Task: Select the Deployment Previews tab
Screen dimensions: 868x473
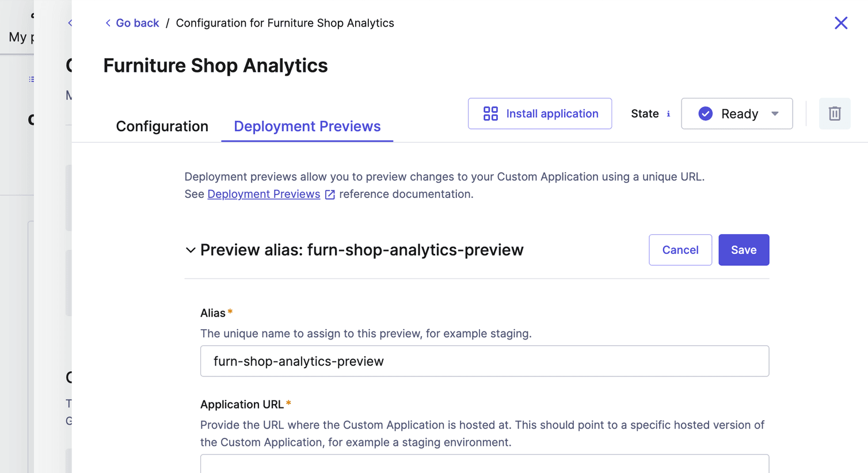Action: 307,126
